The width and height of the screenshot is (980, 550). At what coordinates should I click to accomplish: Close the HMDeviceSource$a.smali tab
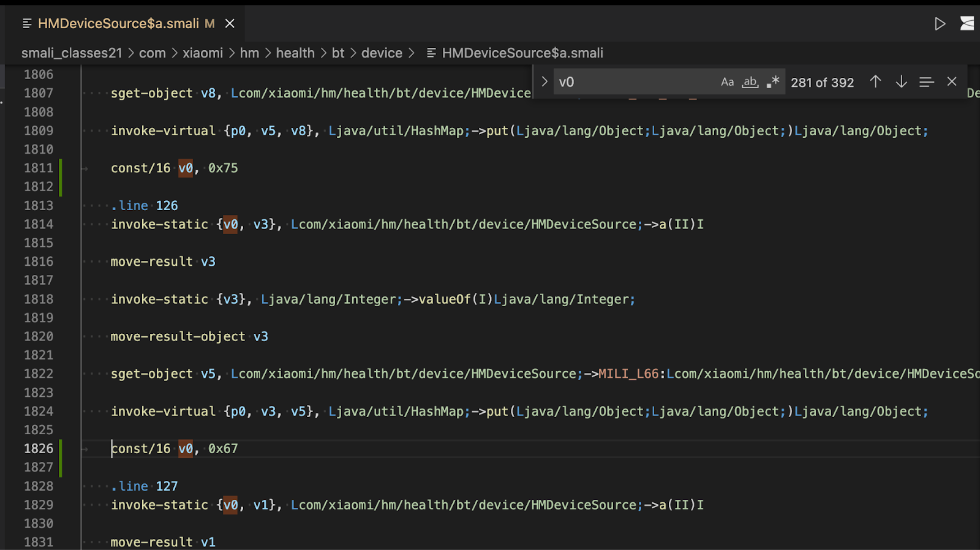tap(230, 23)
